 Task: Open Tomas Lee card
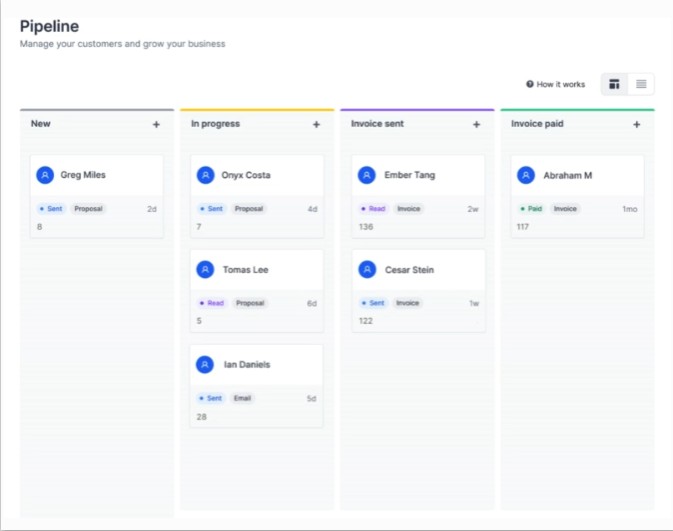click(x=257, y=270)
